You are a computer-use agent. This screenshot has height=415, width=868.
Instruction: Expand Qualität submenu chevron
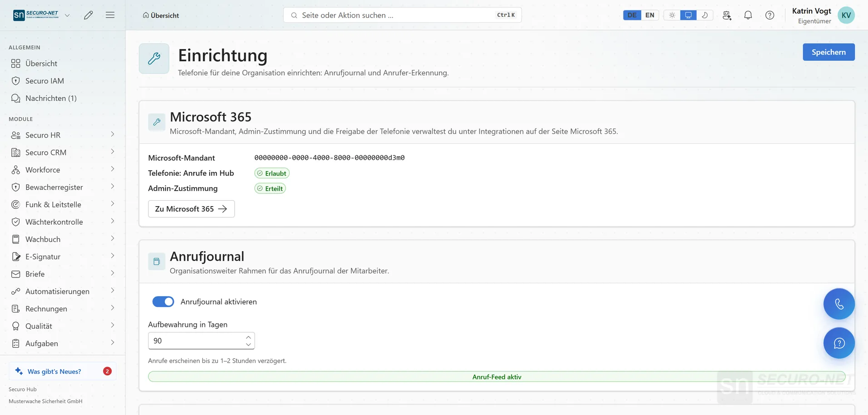[x=112, y=326]
